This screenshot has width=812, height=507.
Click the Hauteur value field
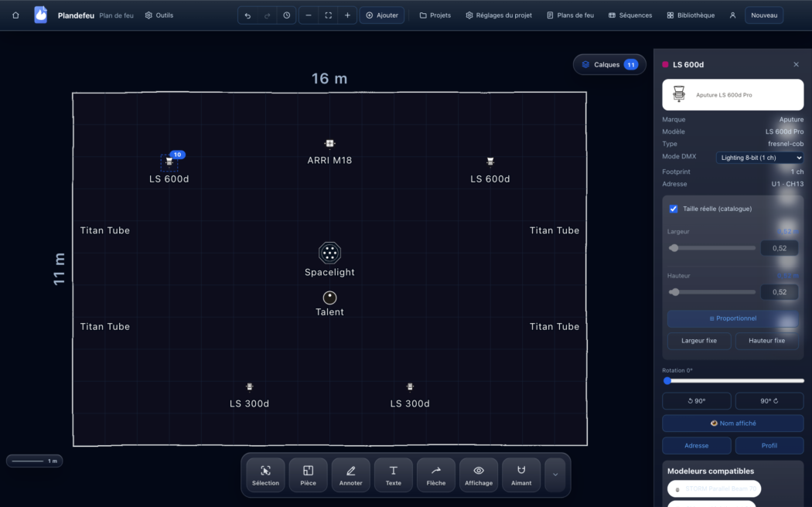tap(780, 292)
